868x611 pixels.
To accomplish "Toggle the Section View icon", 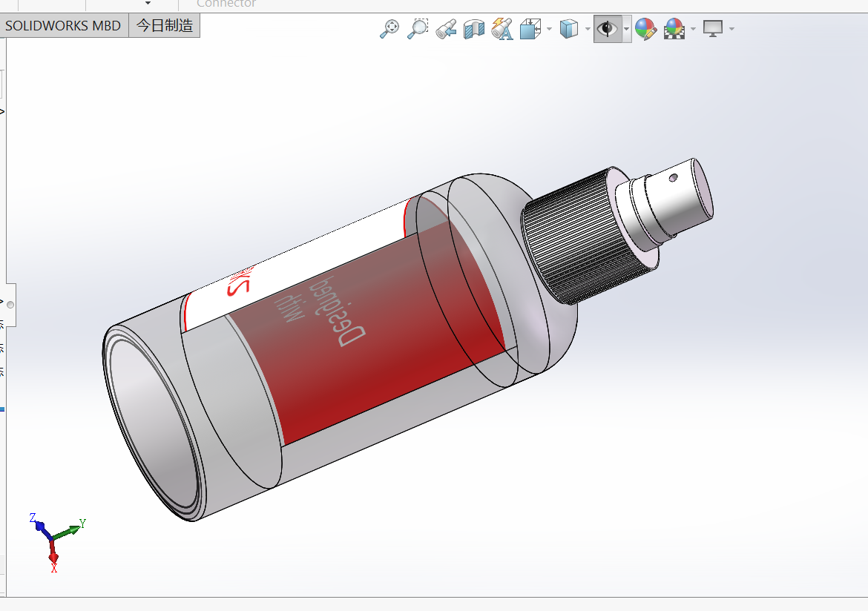I will tap(473, 29).
